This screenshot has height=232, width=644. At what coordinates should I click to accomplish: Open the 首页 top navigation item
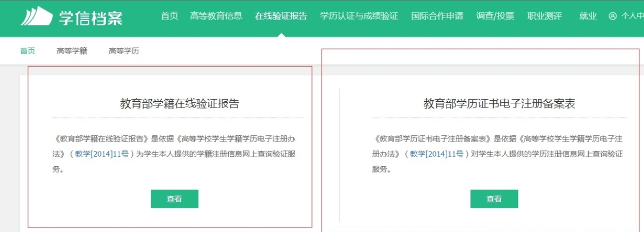(169, 16)
